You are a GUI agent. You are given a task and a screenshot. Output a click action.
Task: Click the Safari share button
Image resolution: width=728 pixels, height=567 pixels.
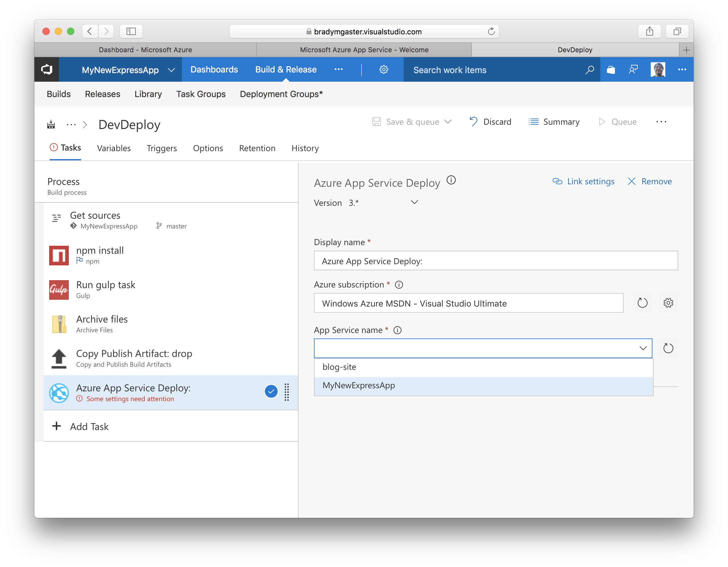point(649,31)
